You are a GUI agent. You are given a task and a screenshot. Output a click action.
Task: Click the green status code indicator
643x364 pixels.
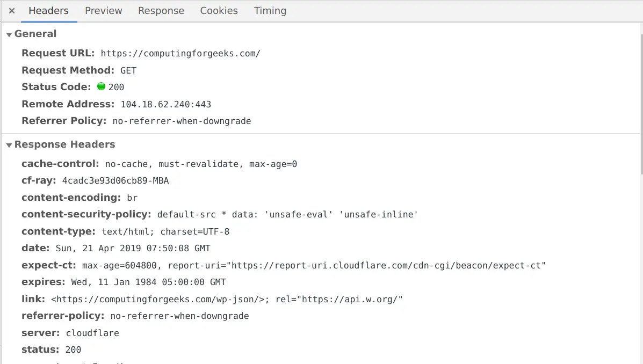pos(101,86)
